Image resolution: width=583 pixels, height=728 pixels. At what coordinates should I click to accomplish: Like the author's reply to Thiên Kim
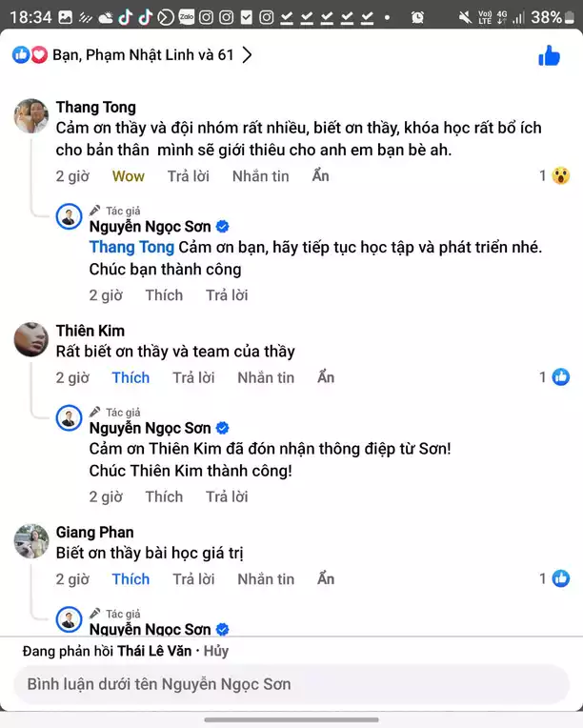(x=164, y=496)
